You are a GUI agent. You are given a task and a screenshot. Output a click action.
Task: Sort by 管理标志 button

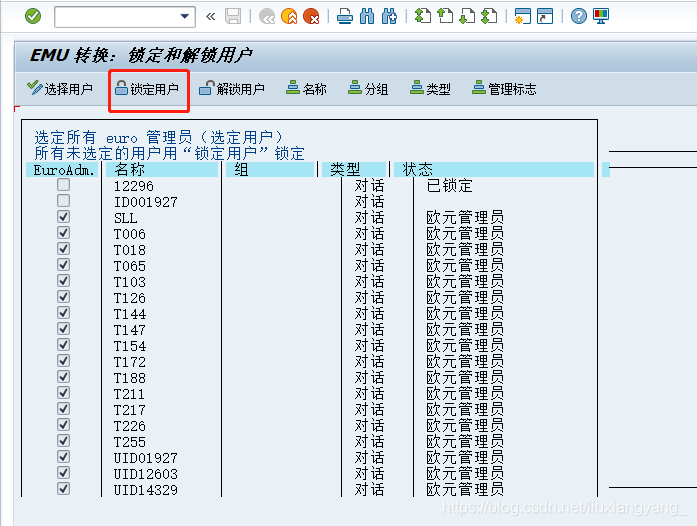504,88
